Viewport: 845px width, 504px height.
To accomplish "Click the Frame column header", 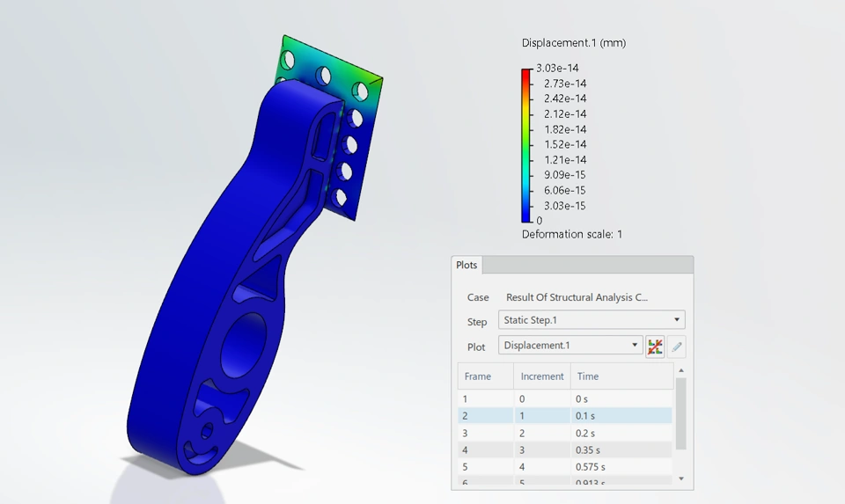I will 486,376.
